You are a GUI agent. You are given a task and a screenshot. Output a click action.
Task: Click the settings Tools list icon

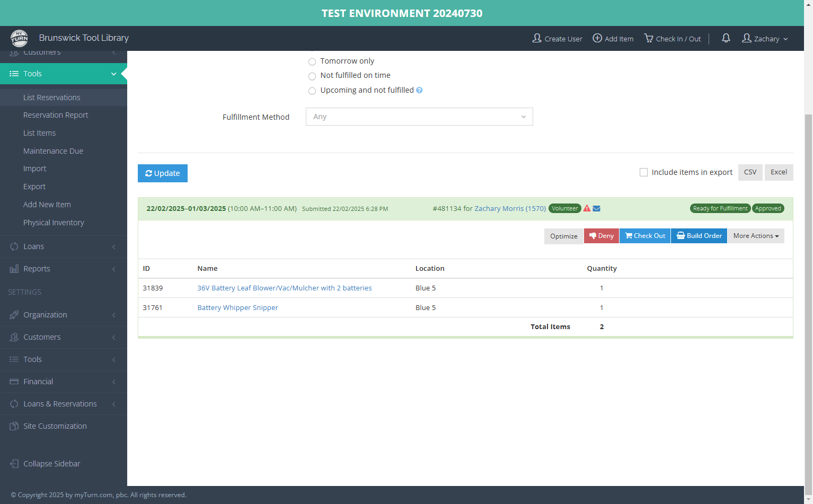(x=14, y=359)
